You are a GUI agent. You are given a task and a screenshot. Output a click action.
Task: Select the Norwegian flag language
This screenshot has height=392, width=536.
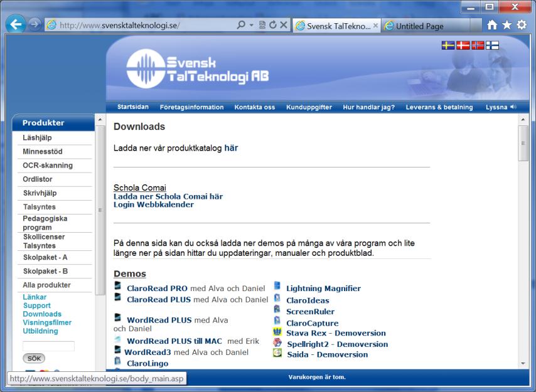pyautogui.click(x=478, y=45)
